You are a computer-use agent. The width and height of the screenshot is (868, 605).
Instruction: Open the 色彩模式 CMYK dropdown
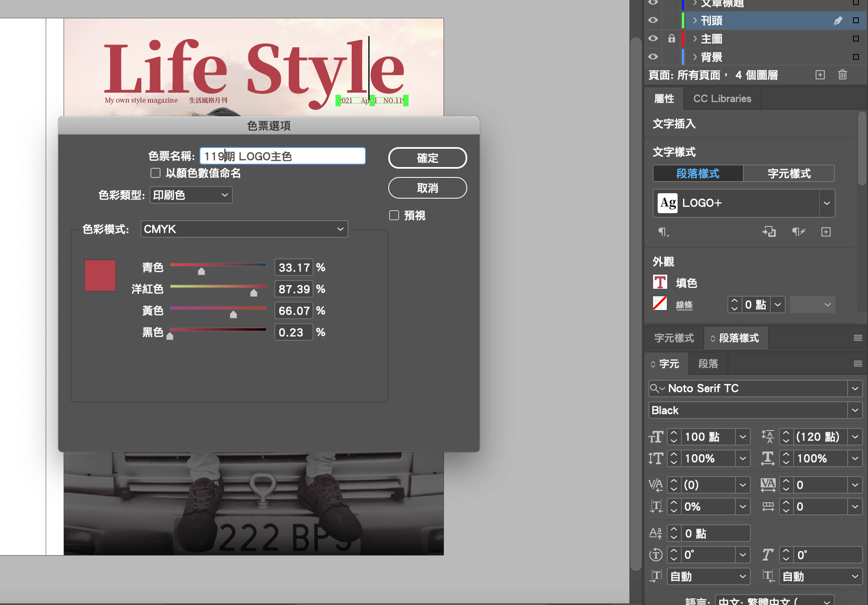[244, 229]
